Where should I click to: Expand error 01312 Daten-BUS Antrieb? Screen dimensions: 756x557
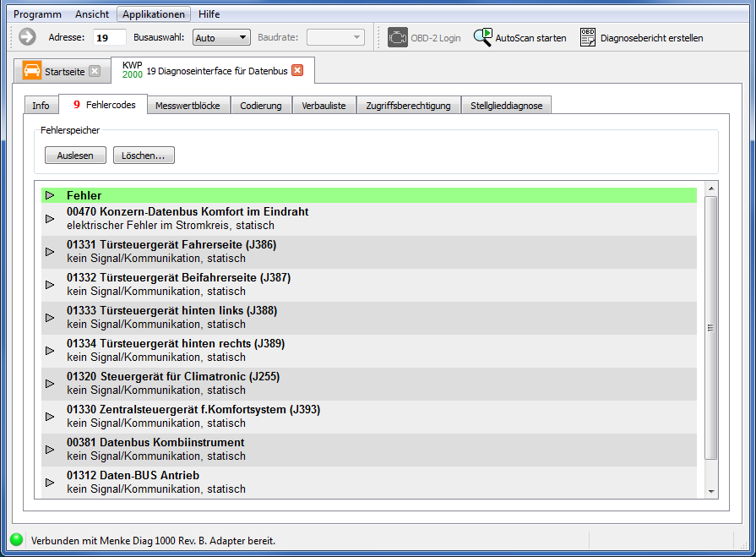[50, 482]
